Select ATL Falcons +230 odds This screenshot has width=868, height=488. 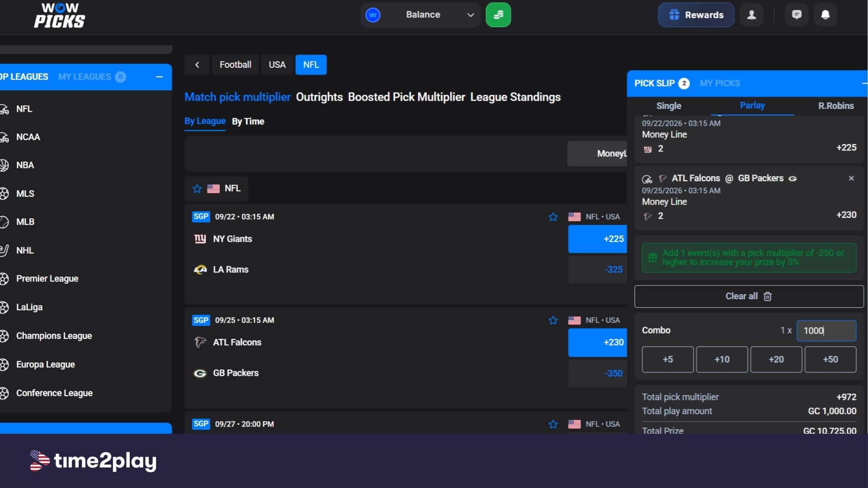tap(598, 343)
